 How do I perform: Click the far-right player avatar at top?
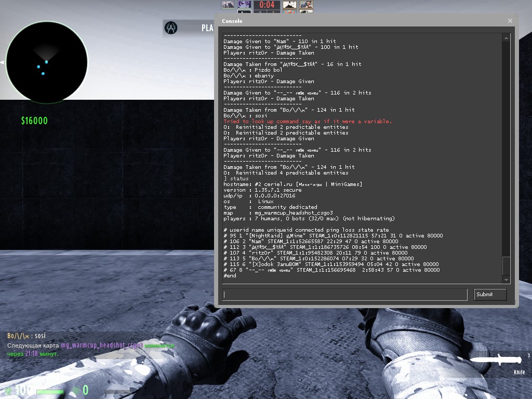point(306,5)
